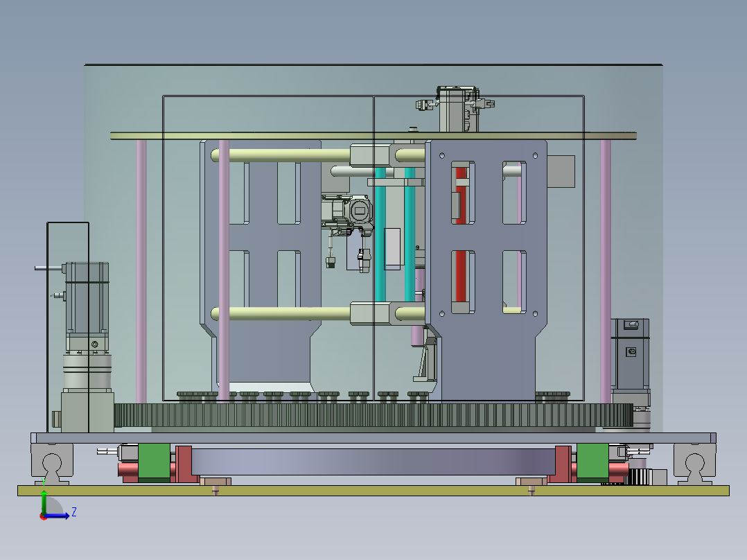Screen dimensions: 747x560
Task: Select the far-right pink support rod
Action: click(x=606, y=271)
